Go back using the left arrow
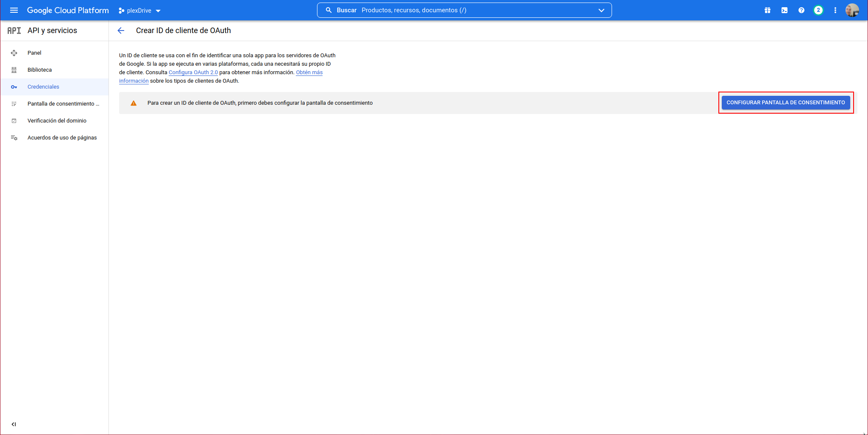868x435 pixels. [x=121, y=31]
